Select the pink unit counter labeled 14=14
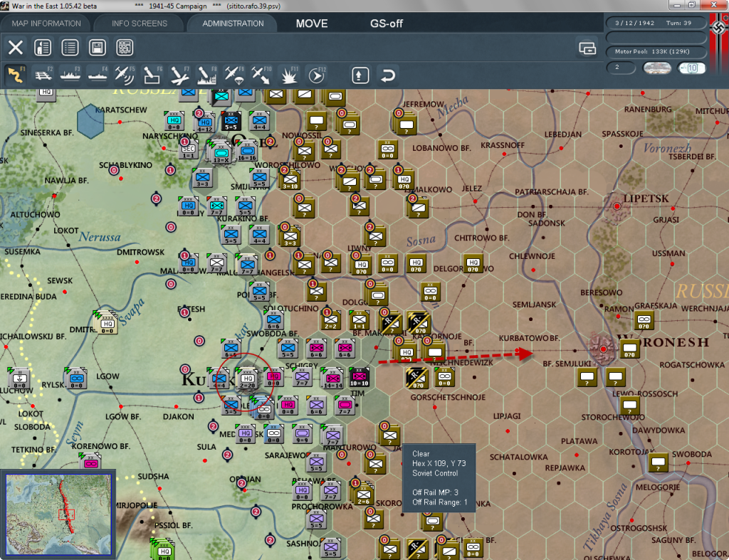 pyautogui.click(x=332, y=379)
